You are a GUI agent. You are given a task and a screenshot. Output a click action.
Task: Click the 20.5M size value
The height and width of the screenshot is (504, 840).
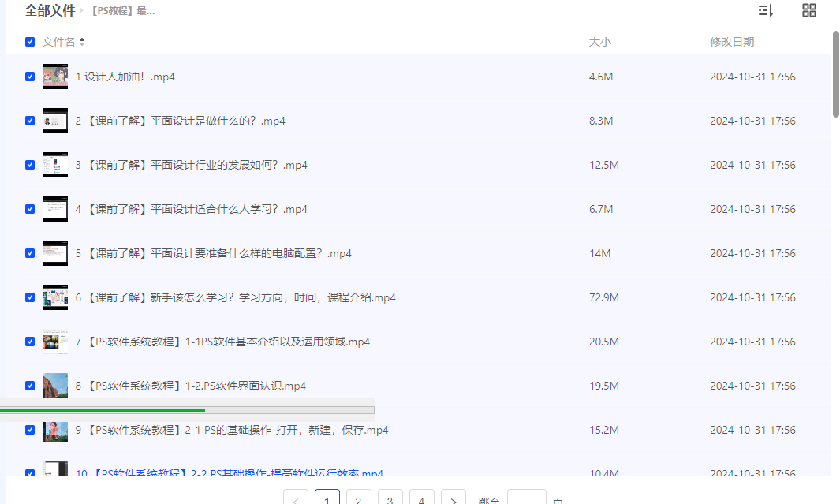click(x=603, y=342)
